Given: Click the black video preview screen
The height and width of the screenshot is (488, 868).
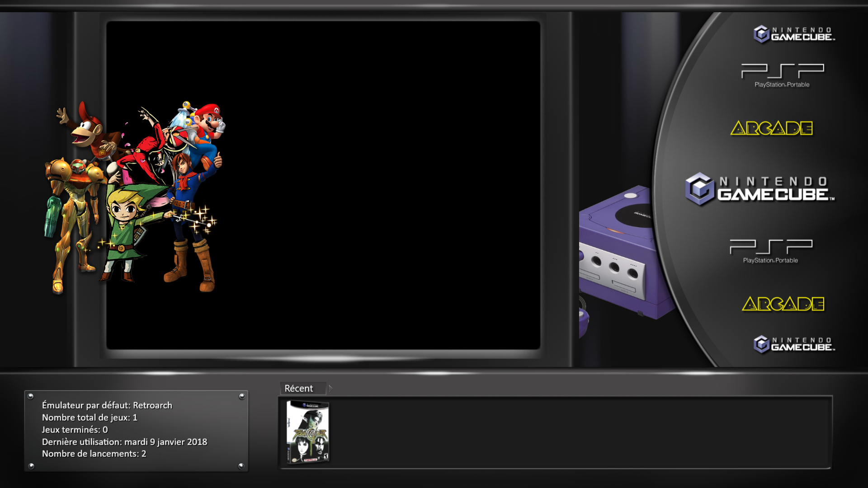Looking at the screenshot, I should click(323, 185).
